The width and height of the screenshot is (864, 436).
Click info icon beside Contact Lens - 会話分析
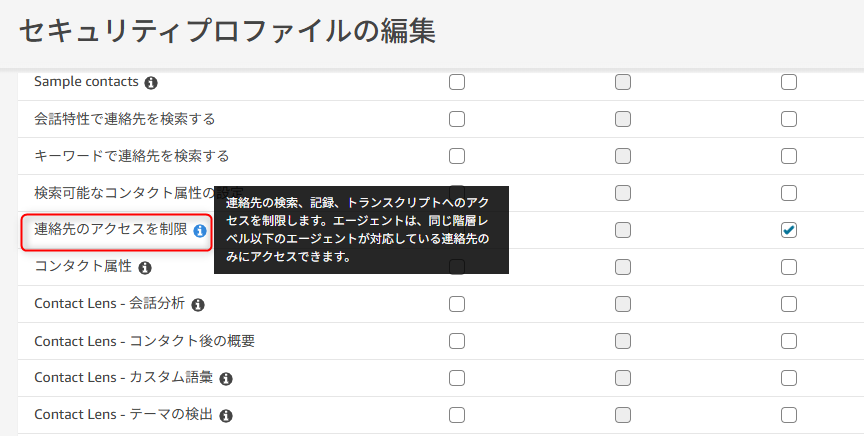[198, 304]
